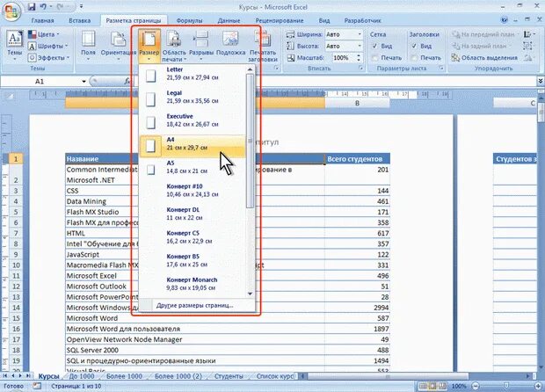Screen dimensions: 545x392
Task: Undo the last action
Action: 43,7
